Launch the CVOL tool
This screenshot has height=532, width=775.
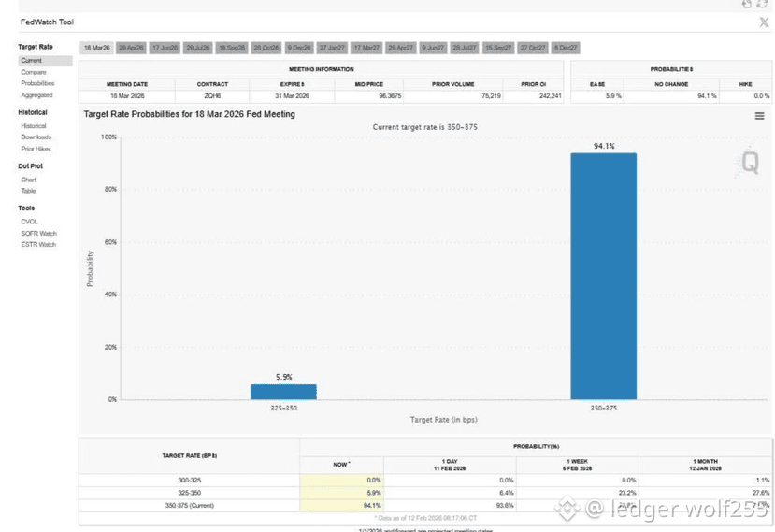tap(29, 222)
